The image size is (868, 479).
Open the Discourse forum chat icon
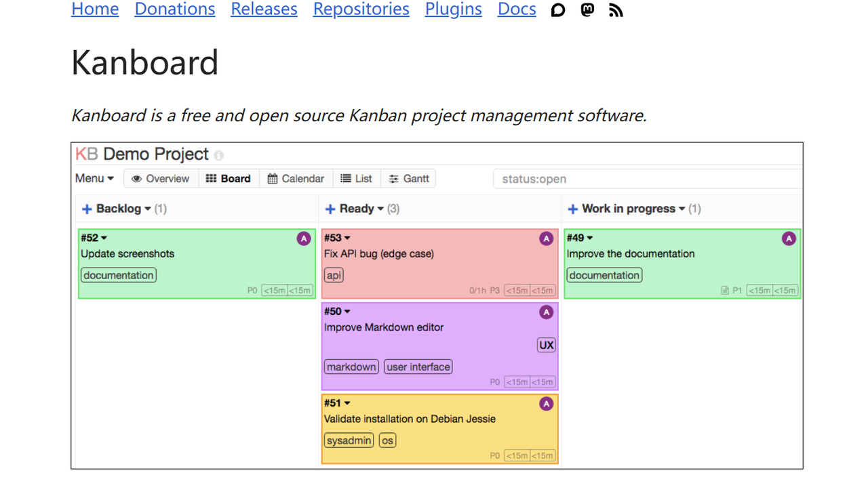[x=558, y=9]
